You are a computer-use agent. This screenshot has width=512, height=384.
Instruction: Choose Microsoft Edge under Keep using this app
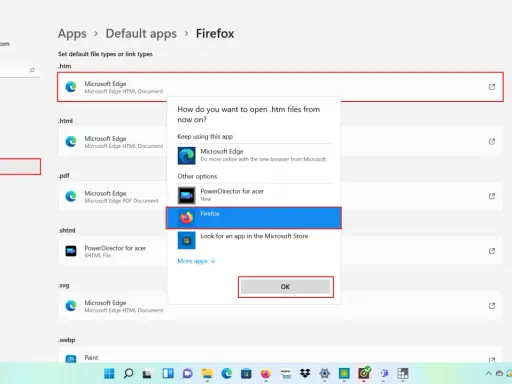255,155
